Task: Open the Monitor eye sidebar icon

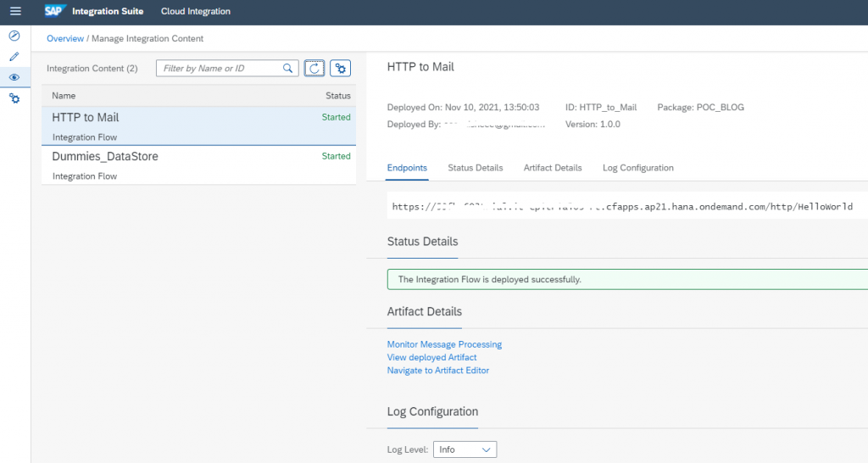Action: coord(14,77)
